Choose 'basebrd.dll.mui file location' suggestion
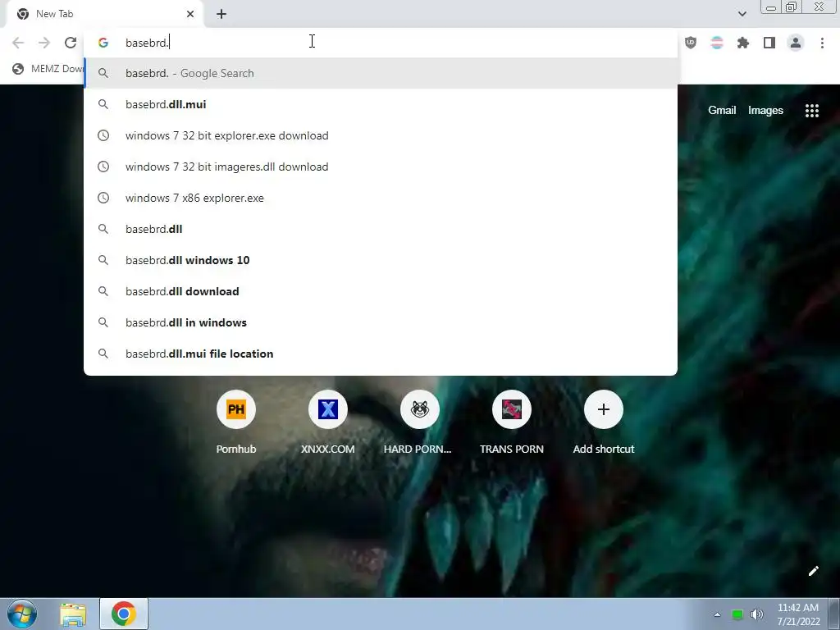Screen dimensions: 840x630 click(381, 354)
